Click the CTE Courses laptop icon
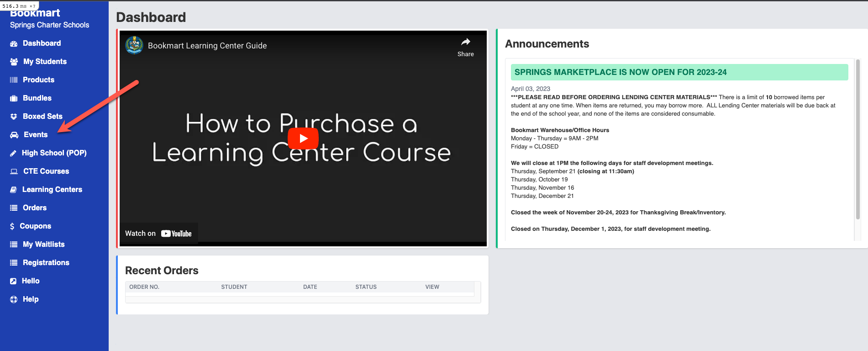868x351 pixels. coord(14,171)
